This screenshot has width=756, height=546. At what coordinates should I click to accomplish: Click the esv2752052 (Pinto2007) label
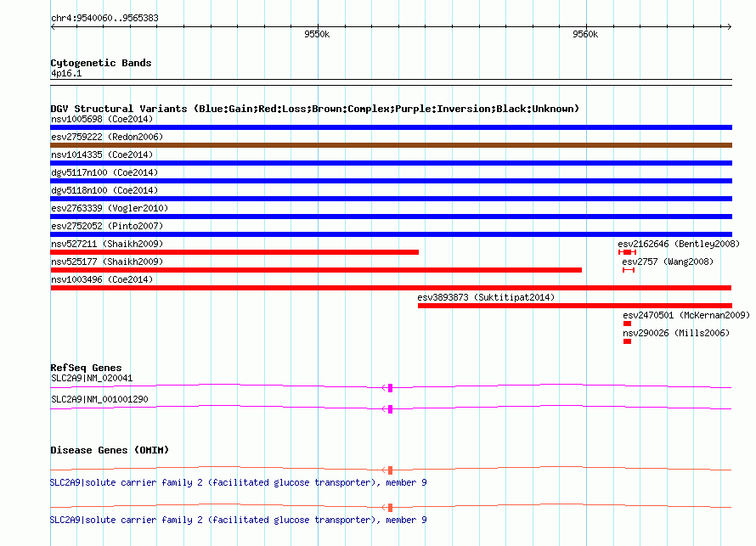(107, 226)
